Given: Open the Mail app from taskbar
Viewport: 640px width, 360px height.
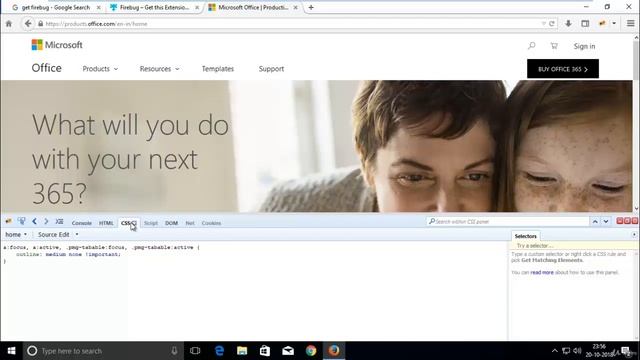Looking at the screenshot, I should coord(288,351).
